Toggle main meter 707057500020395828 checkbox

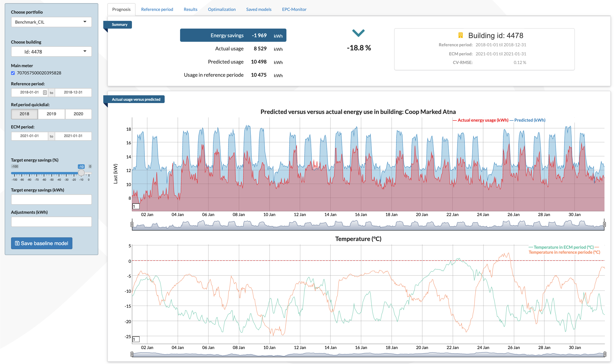(13, 73)
